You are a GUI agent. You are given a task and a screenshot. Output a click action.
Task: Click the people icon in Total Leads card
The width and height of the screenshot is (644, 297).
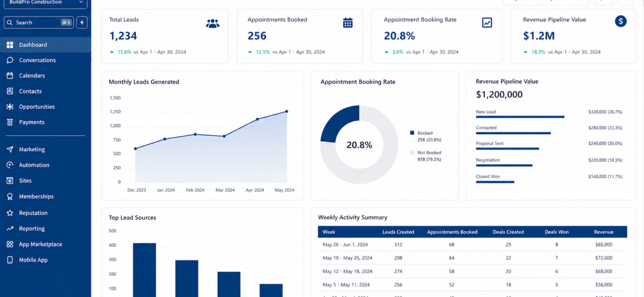click(212, 24)
